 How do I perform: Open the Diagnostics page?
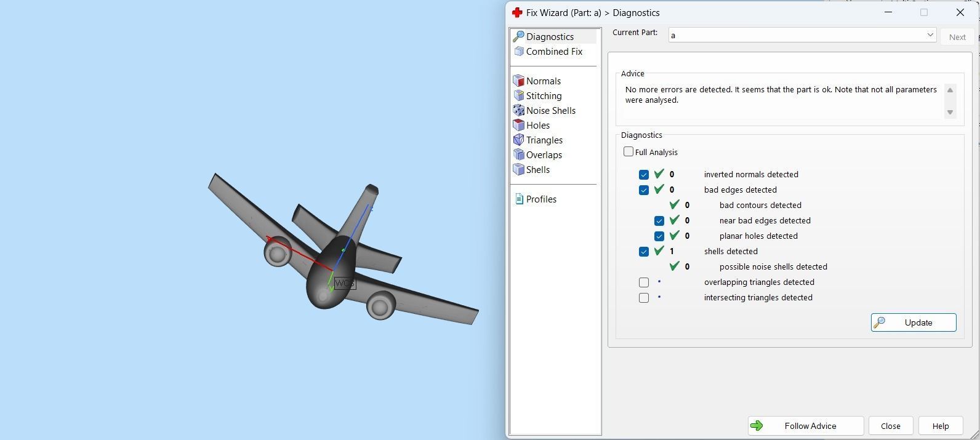point(550,37)
